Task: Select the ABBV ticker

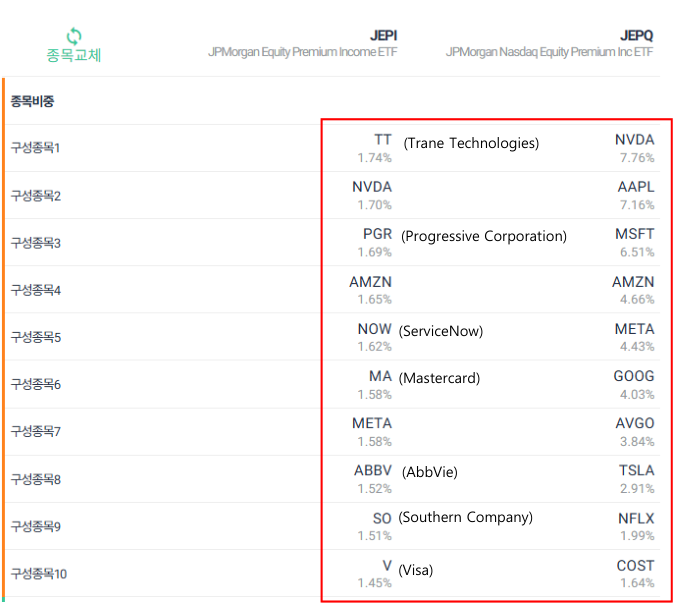Action: tap(373, 470)
